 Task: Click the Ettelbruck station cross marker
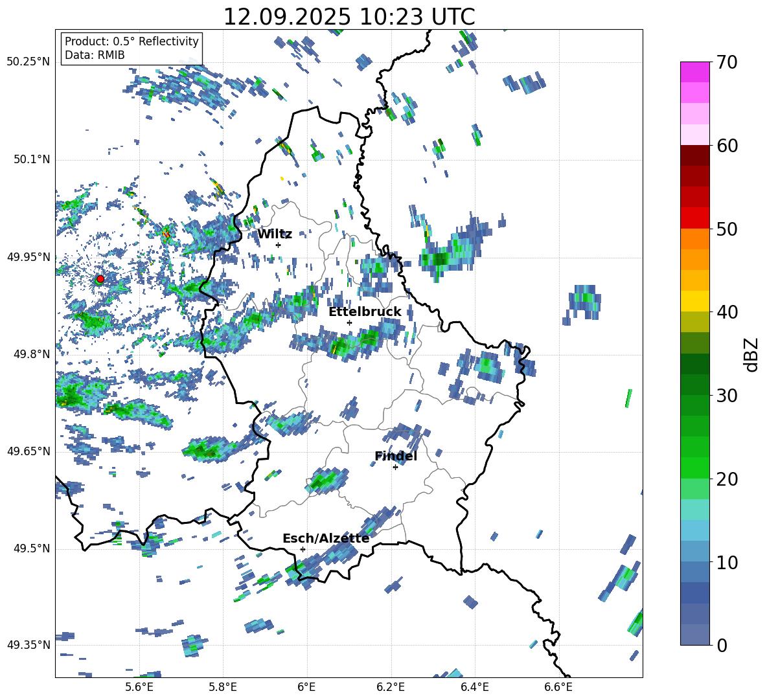click(x=349, y=322)
